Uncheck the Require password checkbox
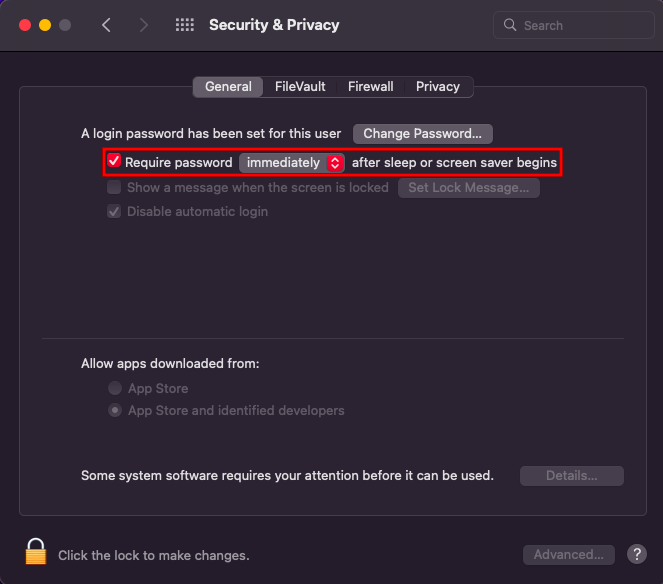The height and width of the screenshot is (584, 663). point(114,161)
